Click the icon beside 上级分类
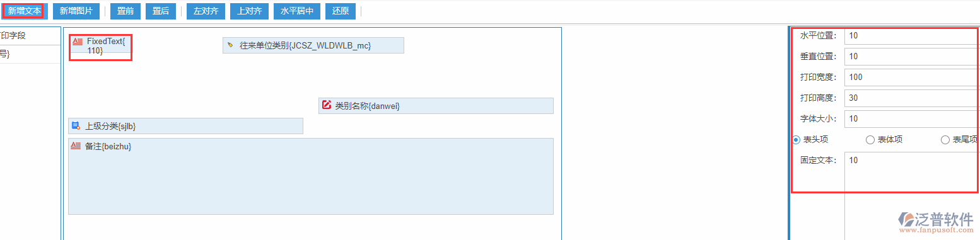This screenshot has width=980, height=240. 76,126
